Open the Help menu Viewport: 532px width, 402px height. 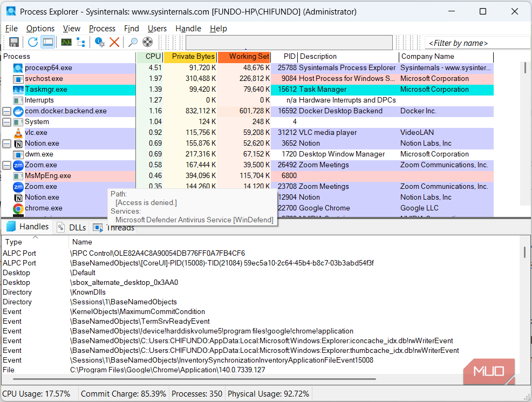218,29
